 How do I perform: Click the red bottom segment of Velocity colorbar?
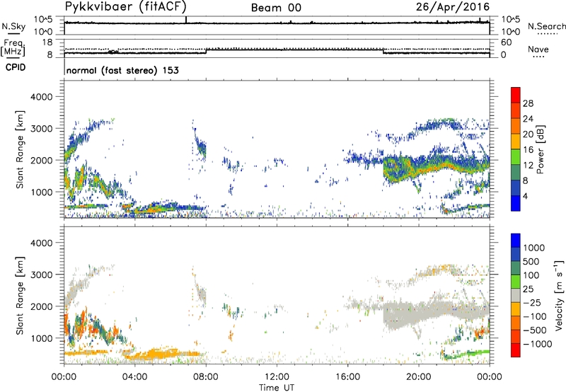[516, 350]
